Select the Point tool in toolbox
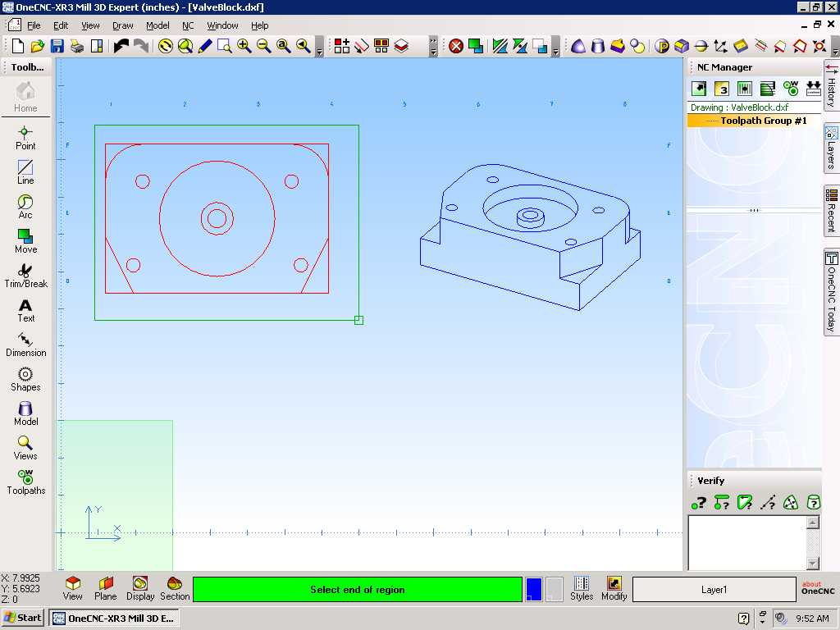This screenshot has width=840, height=630. (x=25, y=138)
